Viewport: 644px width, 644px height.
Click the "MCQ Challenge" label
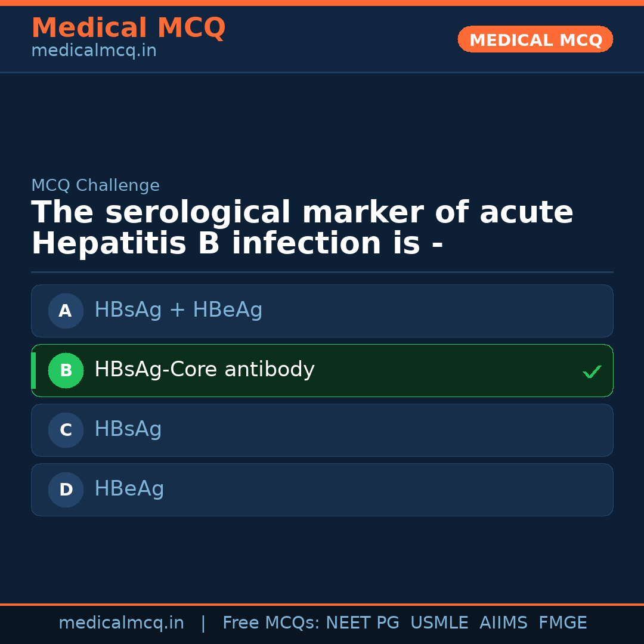(95, 185)
